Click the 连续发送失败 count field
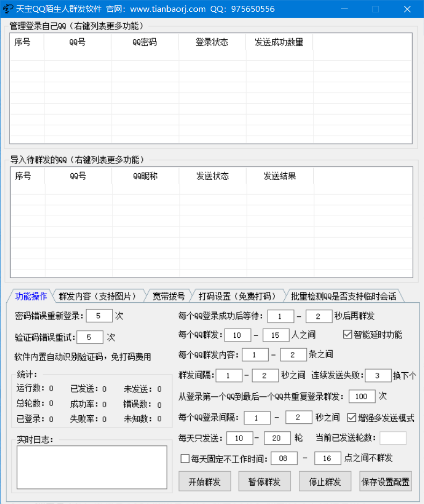424x504 pixels. 378,375
